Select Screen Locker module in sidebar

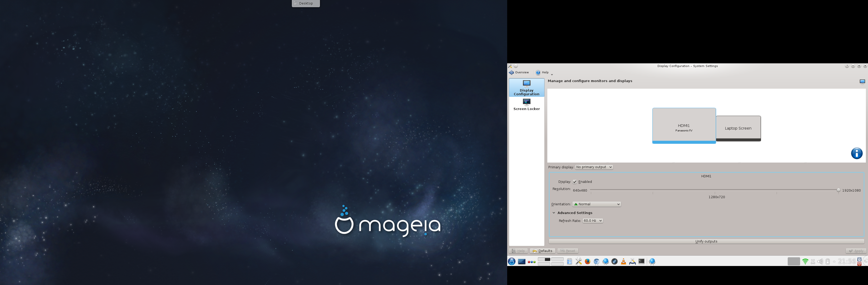tap(526, 105)
